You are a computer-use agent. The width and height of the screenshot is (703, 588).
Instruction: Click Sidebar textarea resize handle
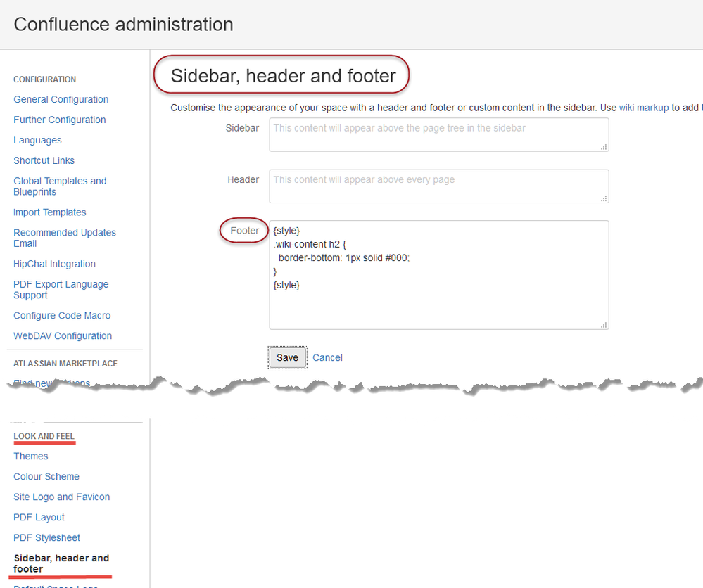tap(604, 147)
